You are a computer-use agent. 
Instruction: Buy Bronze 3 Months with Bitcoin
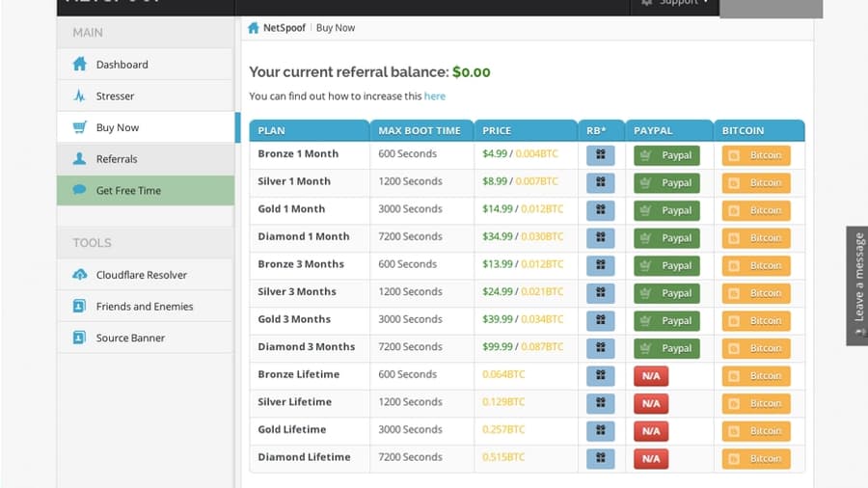tap(756, 265)
